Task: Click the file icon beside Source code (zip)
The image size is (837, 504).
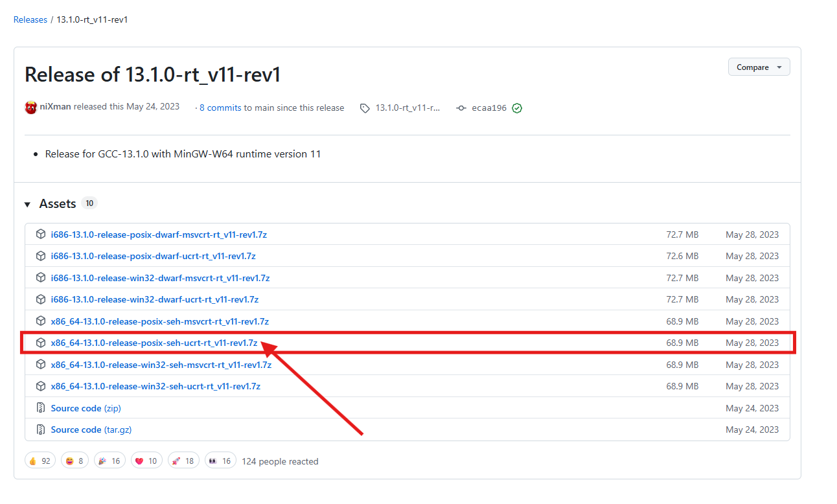Action: coord(40,408)
